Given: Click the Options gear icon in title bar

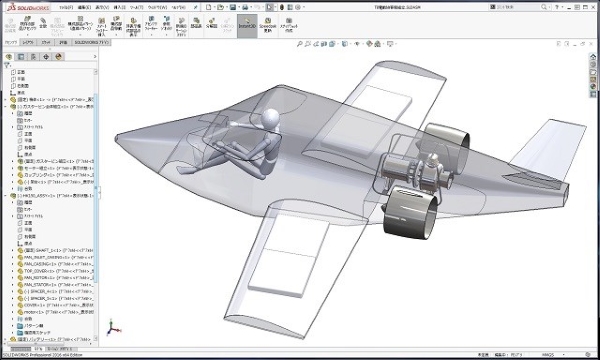Looking at the screenshot, I should pos(298,7).
